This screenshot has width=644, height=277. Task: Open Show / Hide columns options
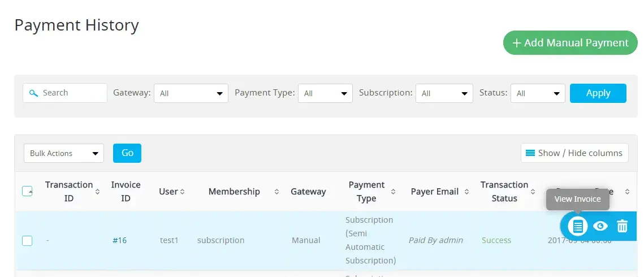point(574,153)
